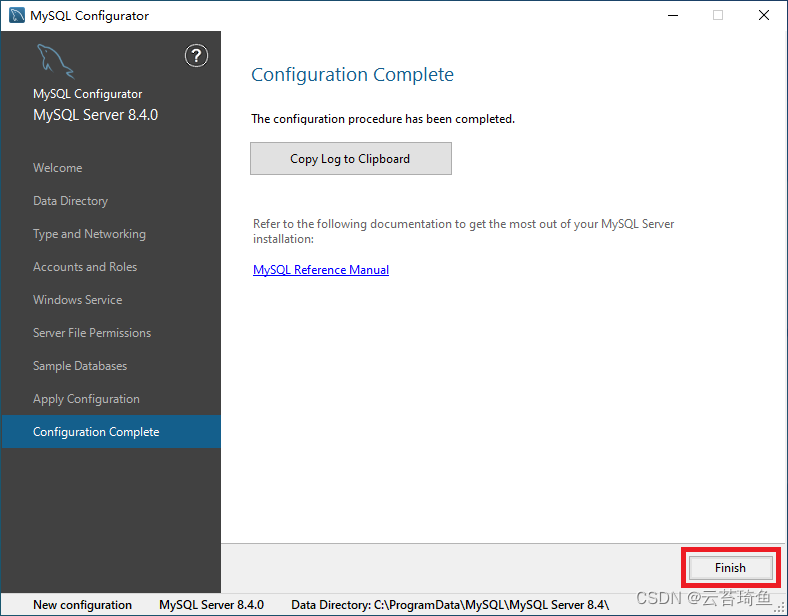The width and height of the screenshot is (788, 616).
Task: Click 'MySQL Server 8.4.0' in status bar
Action: 212,605
